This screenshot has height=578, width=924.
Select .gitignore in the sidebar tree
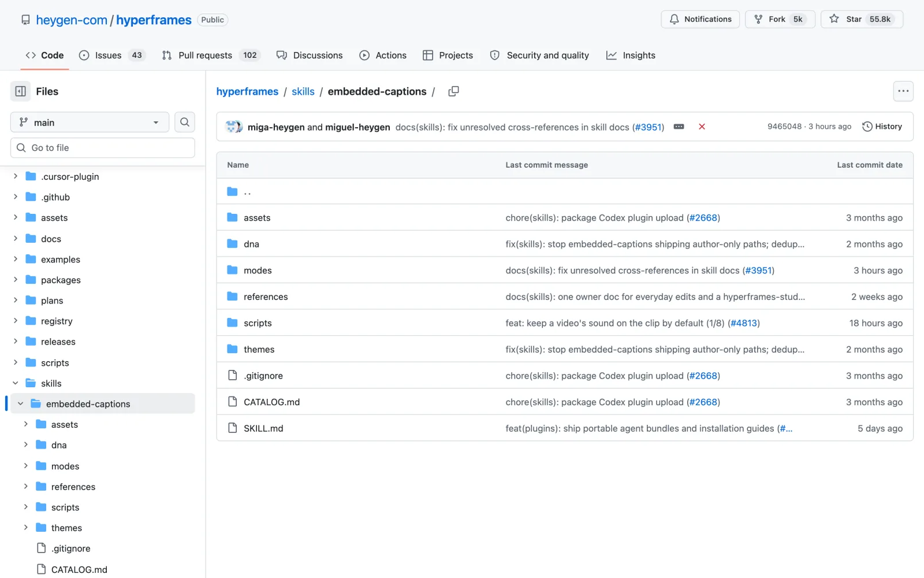click(71, 549)
